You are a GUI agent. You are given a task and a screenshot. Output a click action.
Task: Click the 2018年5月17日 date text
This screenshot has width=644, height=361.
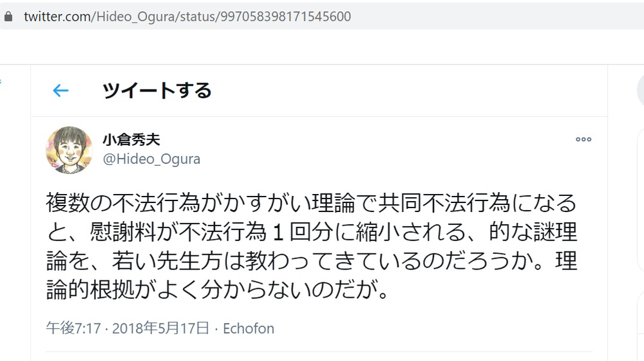pyautogui.click(x=160, y=328)
